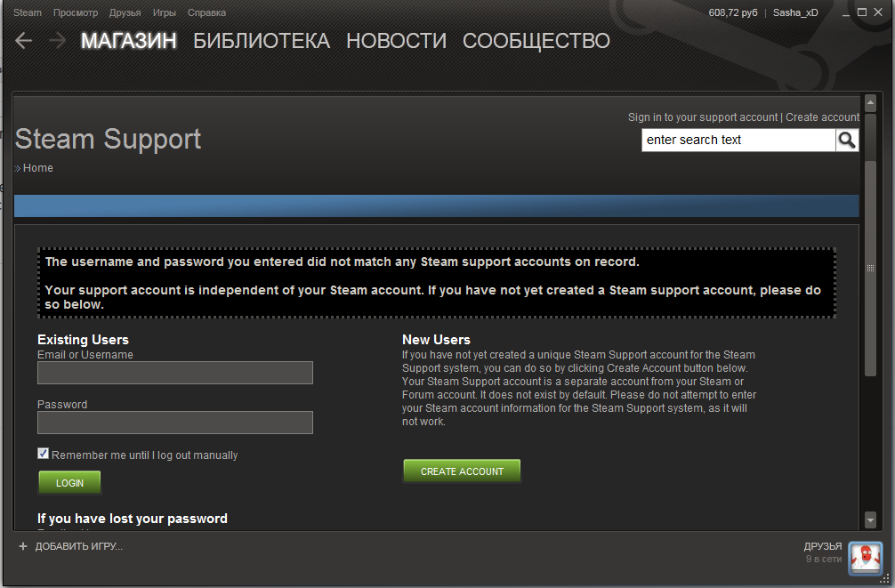Click the scrollbar up arrow

pyautogui.click(x=870, y=104)
